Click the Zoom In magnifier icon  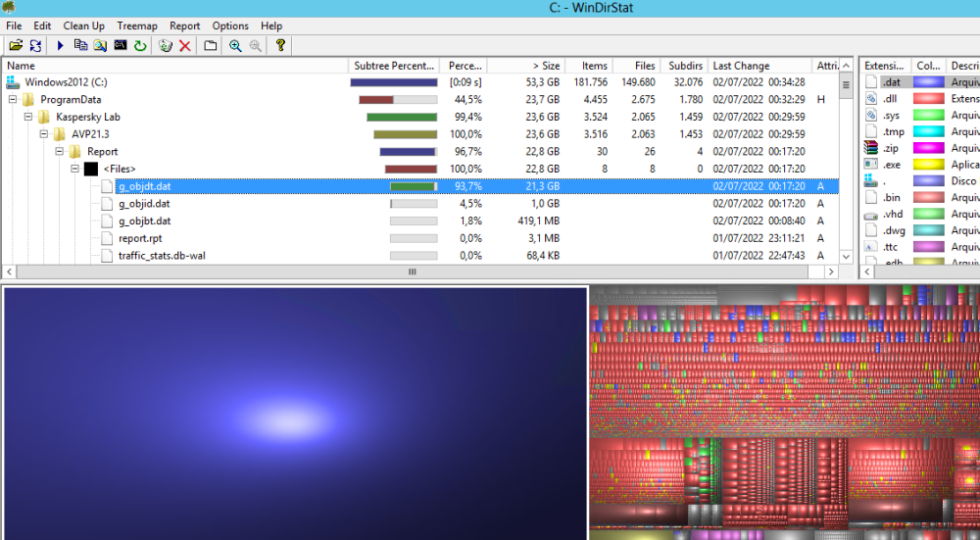coord(235,46)
